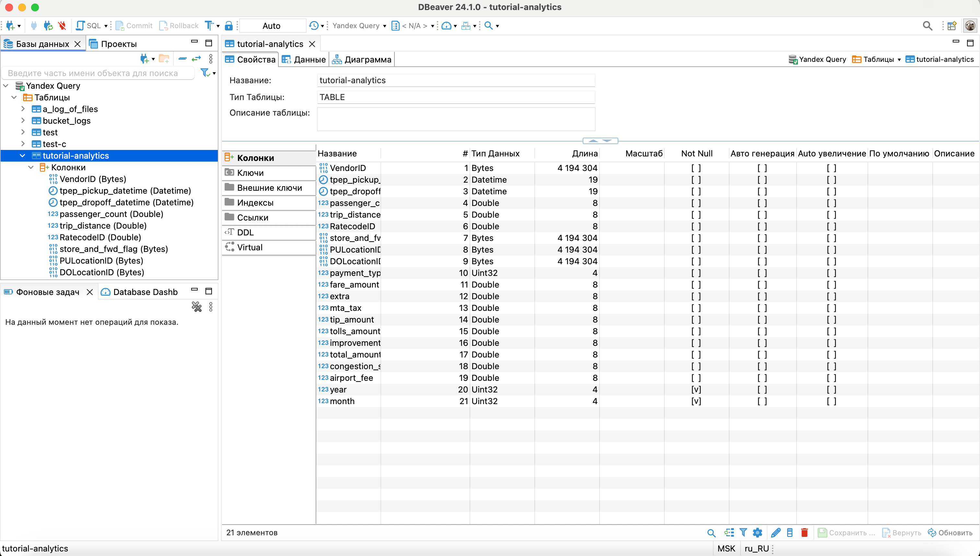Click the new connection plug icon in main toolbar
Image resolution: width=980 pixels, height=556 pixels.
coord(10,26)
